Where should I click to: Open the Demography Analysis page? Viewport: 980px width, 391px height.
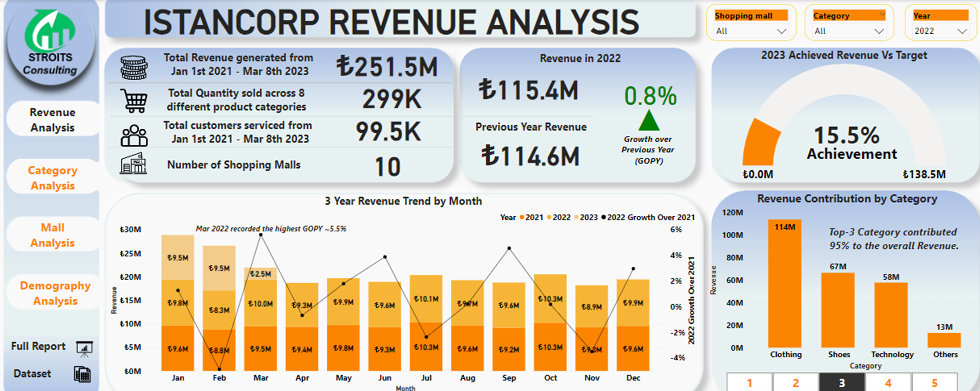(55, 293)
